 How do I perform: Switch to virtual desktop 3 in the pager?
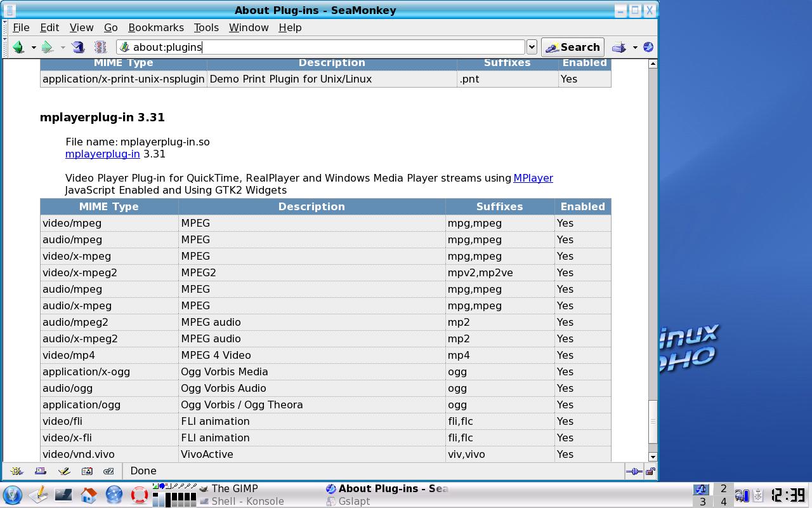[702, 502]
